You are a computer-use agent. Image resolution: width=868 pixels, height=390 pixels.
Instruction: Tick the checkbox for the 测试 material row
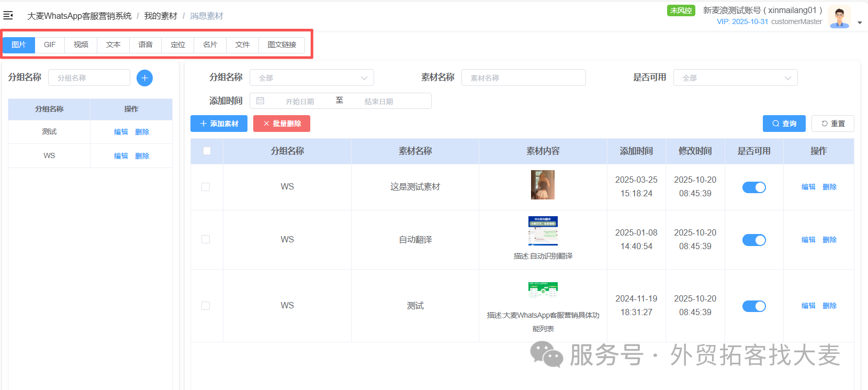(x=206, y=306)
